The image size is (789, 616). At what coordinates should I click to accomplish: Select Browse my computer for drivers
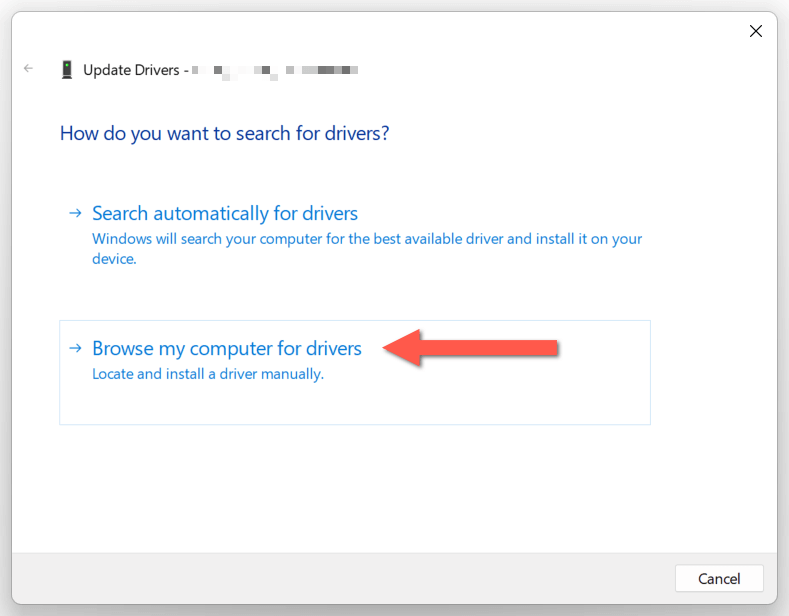point(226,348)
